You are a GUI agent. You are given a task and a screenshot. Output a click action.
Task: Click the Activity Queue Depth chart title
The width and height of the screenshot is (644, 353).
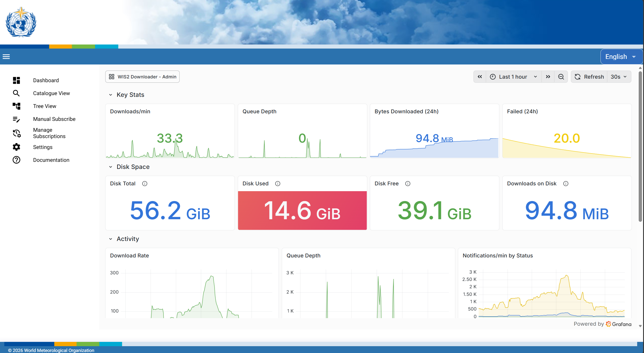point(303,256)
